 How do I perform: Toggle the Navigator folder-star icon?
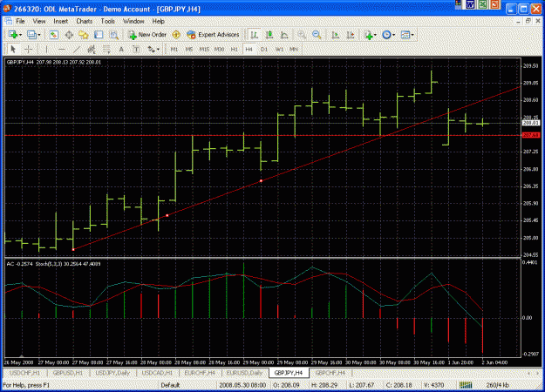point(84,35)
